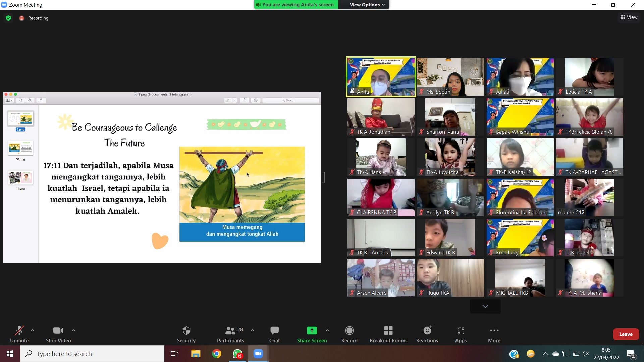Screen dimensions: 644x362
Task: Select CLAIRENNA TK B video tile
Action: coord(381,197)
